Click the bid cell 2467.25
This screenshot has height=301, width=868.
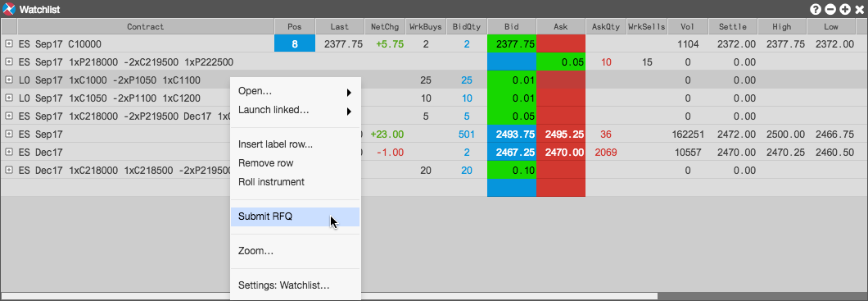click(x=512, y=153)
